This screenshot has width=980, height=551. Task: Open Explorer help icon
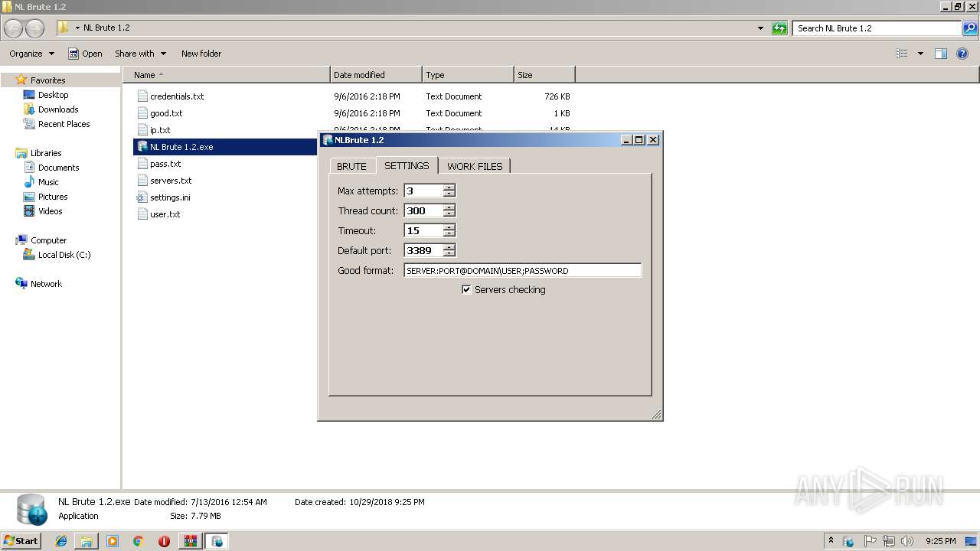point(962,54)
